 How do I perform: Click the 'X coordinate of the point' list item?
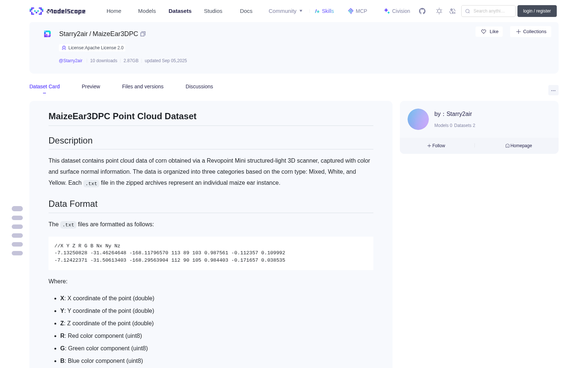pos(107,298)
